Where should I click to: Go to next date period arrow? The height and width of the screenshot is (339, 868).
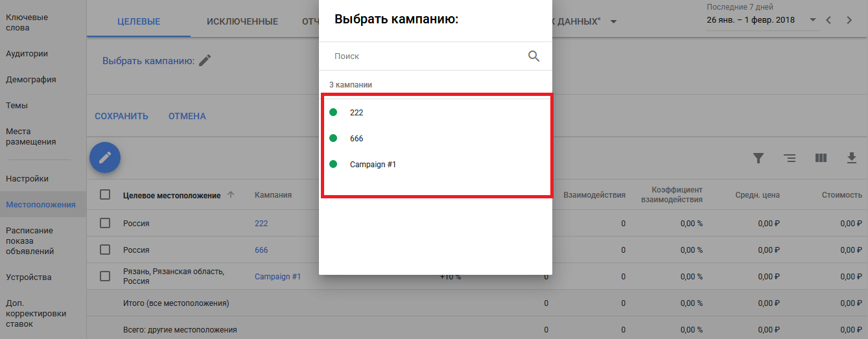coord(849,20)
